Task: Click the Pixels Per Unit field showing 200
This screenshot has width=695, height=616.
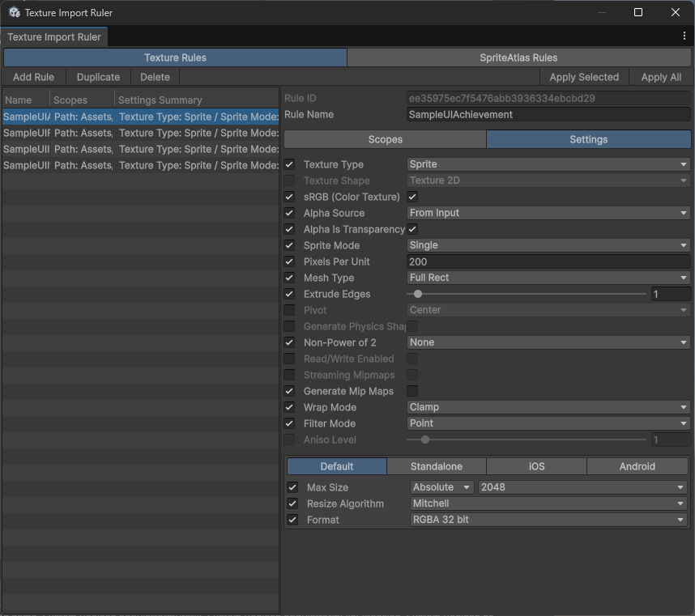Action: 548,261
